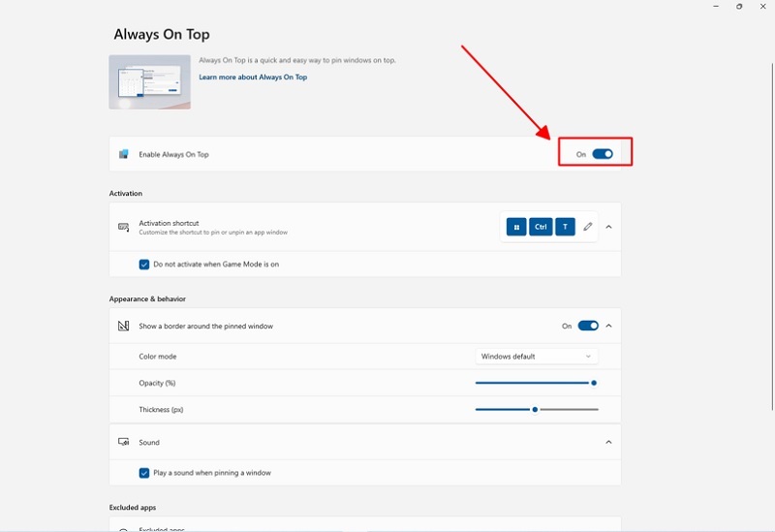
Task: Click the Opacity slider track
Action: (x=533, y=383)
